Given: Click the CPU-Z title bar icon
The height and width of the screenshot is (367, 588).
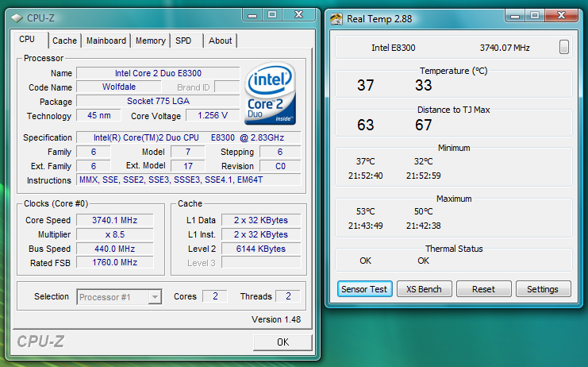Looking at the screenshot, I should coord(17,18).
